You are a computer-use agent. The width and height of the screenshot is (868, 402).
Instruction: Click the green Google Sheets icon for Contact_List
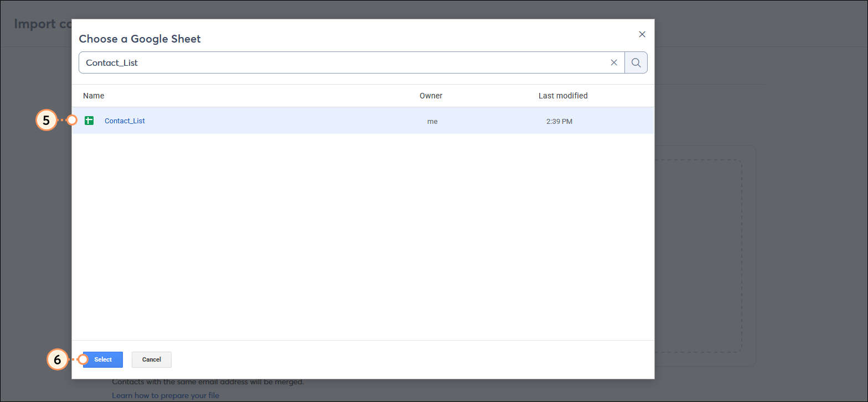click(89, 121)
